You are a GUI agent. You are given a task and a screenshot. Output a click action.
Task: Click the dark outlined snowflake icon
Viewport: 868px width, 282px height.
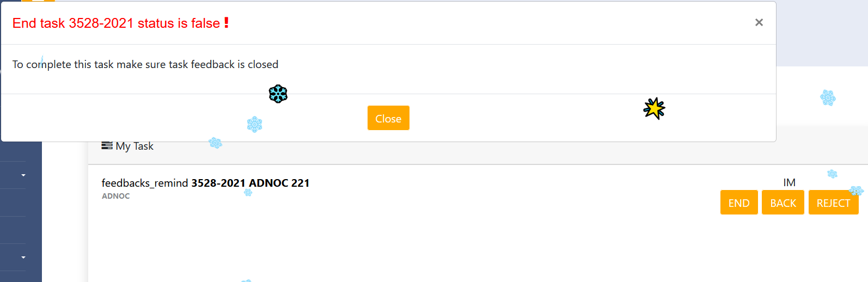(278, 94)
